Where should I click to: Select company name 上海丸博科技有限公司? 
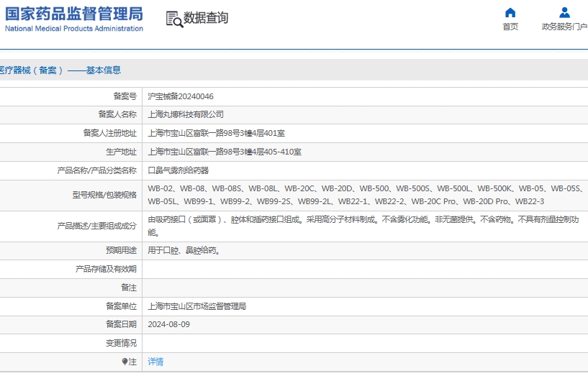[x=186, y=114]
